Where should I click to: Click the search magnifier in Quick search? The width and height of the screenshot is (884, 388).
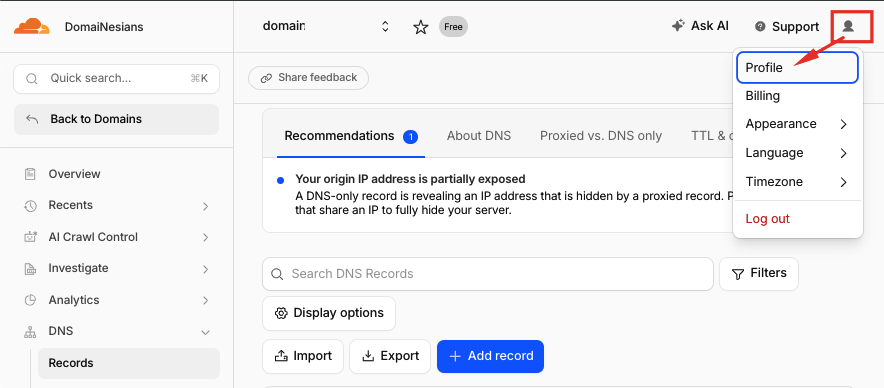32,78
